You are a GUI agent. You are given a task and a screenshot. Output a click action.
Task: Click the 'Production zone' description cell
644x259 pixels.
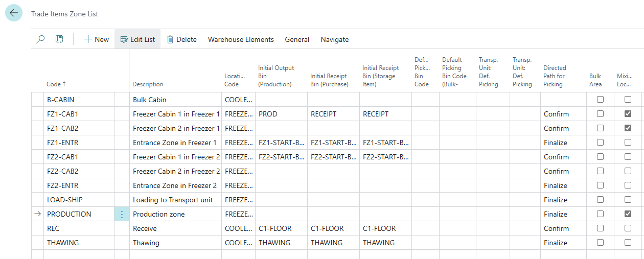[175, 214]
